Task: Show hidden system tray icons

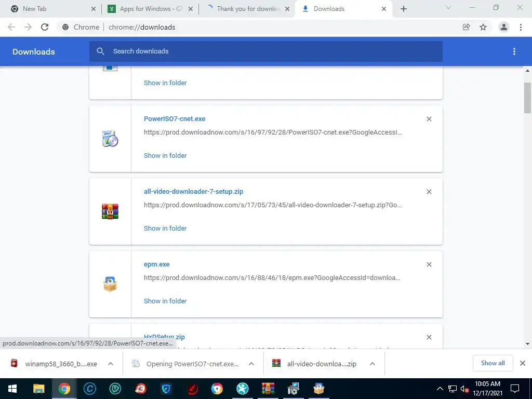Action: point(440,389)
